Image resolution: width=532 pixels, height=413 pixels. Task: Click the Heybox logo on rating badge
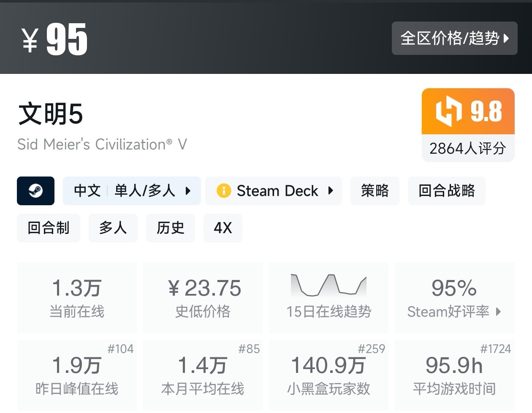pos(448,111)
